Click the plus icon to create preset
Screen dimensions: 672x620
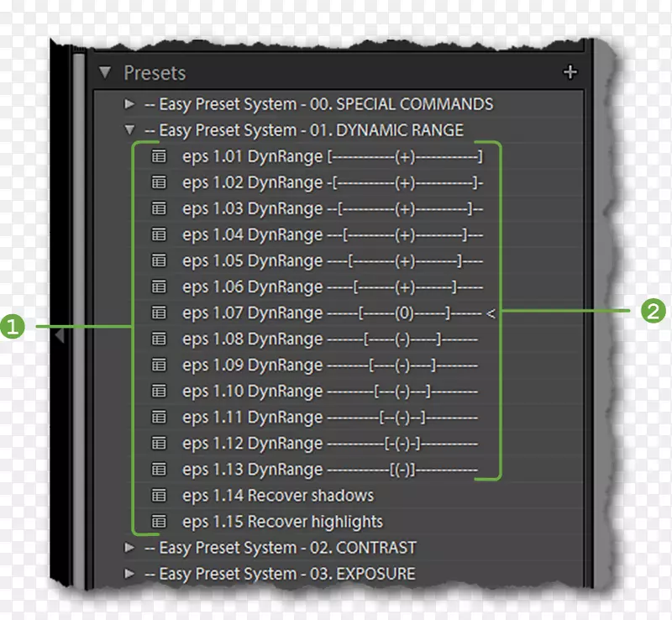point(570,72)
